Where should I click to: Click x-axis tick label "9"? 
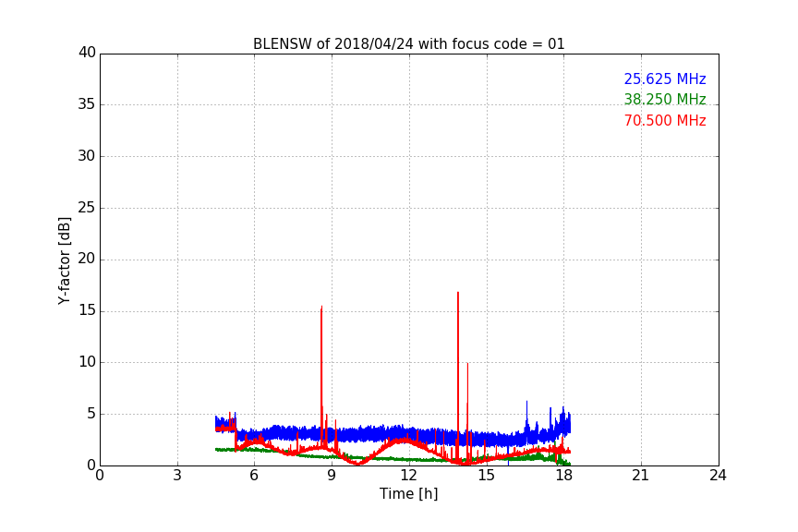coord(332,476)
